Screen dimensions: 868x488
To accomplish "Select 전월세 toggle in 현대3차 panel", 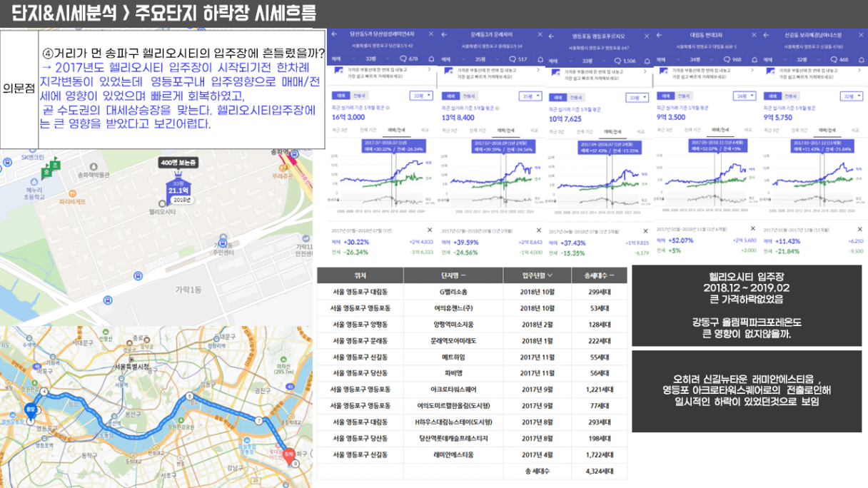I will tap(683, 94).
